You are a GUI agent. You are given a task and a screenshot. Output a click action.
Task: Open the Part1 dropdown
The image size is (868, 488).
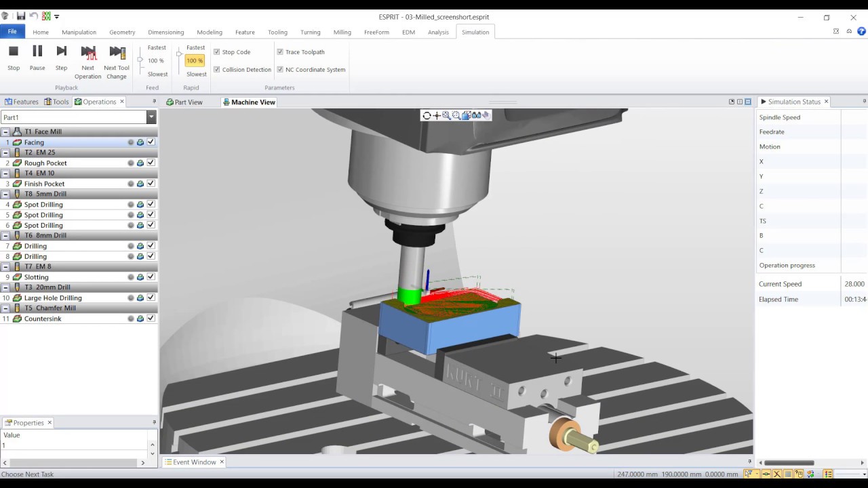coord(151,117)
